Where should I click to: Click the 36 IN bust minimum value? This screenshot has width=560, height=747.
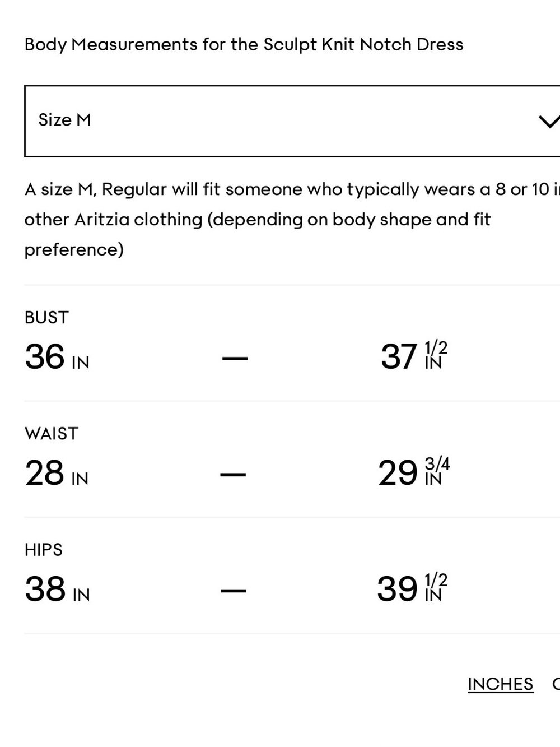57,357
